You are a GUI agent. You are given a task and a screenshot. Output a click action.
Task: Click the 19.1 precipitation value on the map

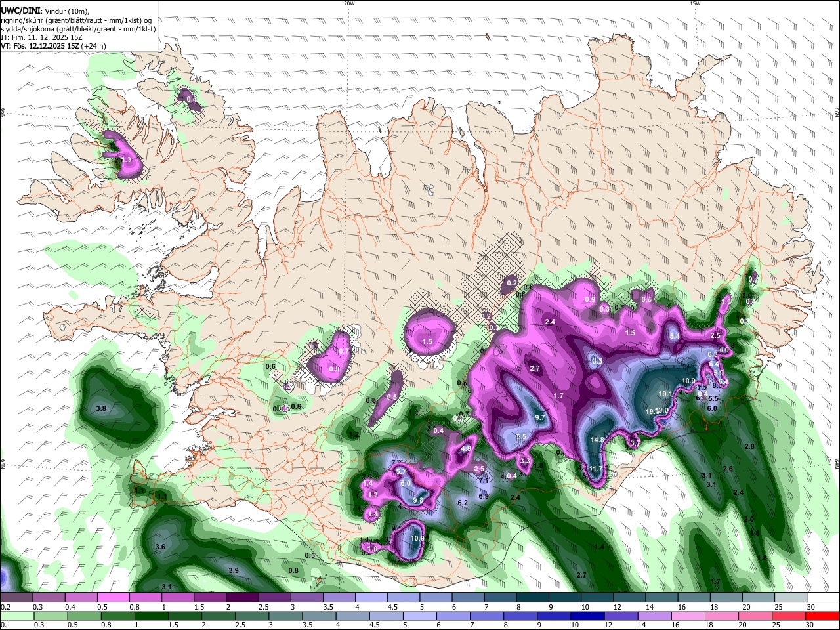tap(665, 394)
